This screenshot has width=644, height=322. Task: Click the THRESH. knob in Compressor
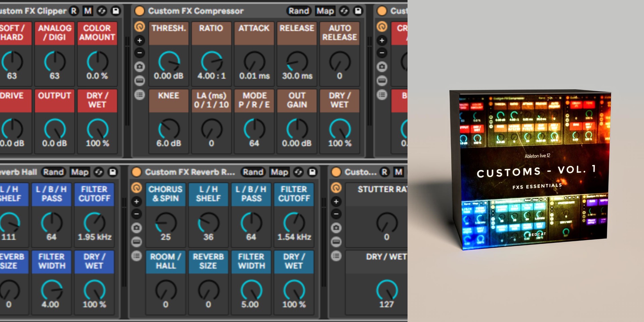click(x=169, y=62)
